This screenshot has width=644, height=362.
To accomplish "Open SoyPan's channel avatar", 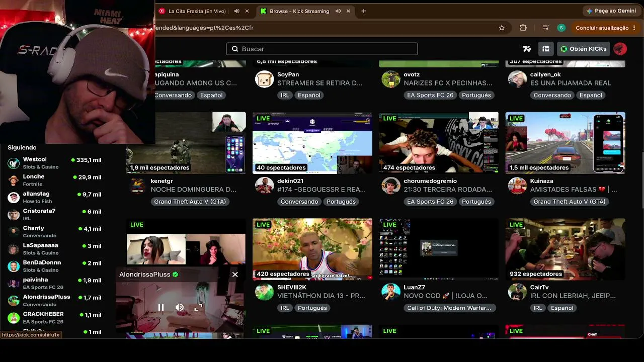I will click(264, 78).
